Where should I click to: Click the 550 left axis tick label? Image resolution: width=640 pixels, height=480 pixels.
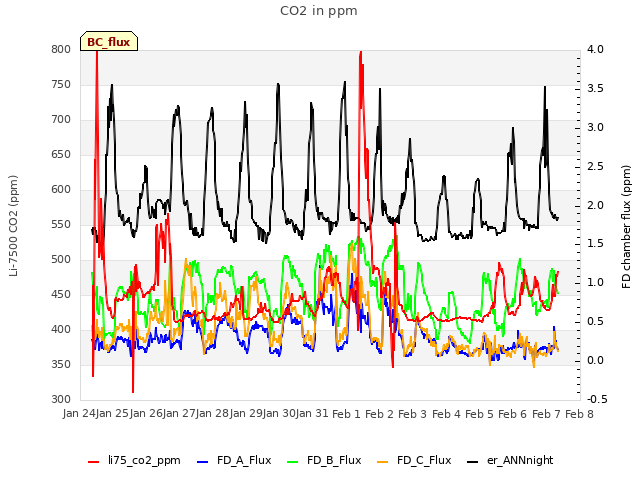click(x=61, y=224)
